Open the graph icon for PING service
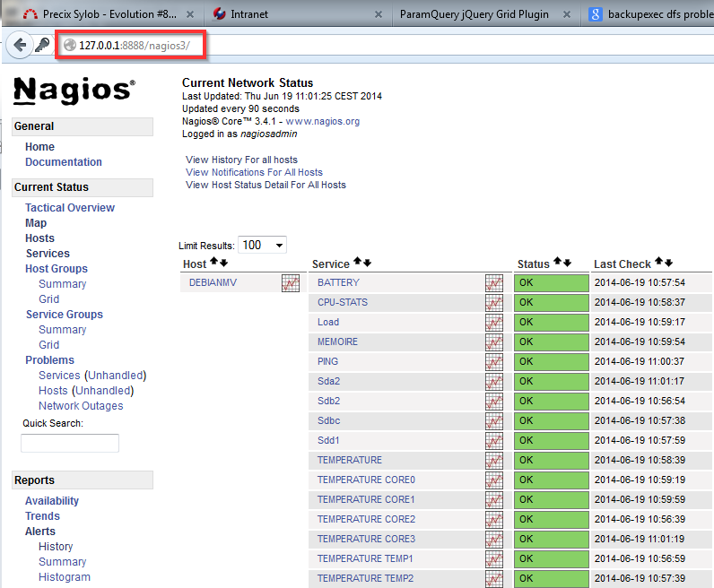The image size is (714, 588). 494,362
